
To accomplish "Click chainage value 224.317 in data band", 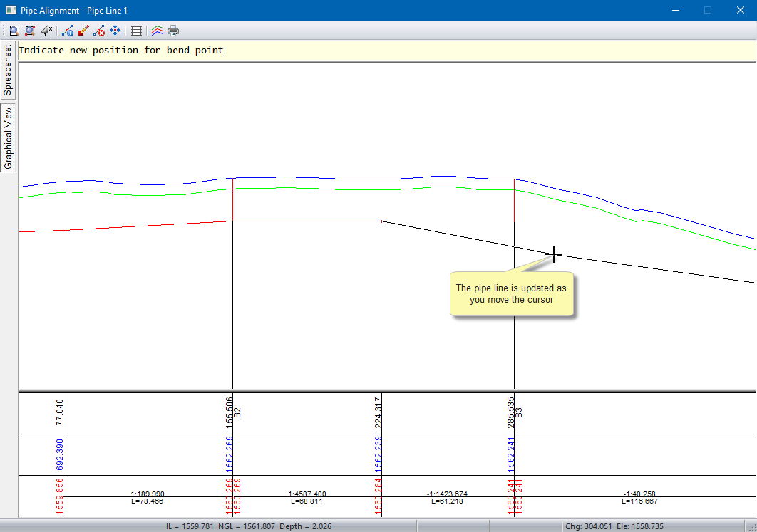I will pos(378,412).
